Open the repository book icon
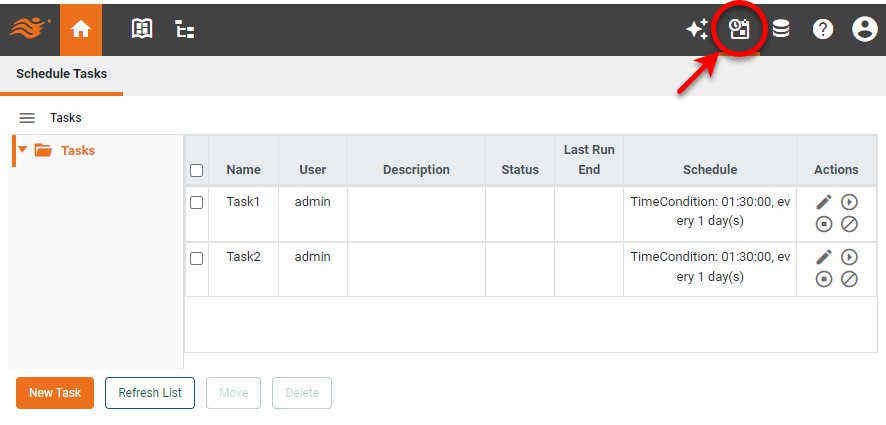886x425 pixels. pos(142,30)
